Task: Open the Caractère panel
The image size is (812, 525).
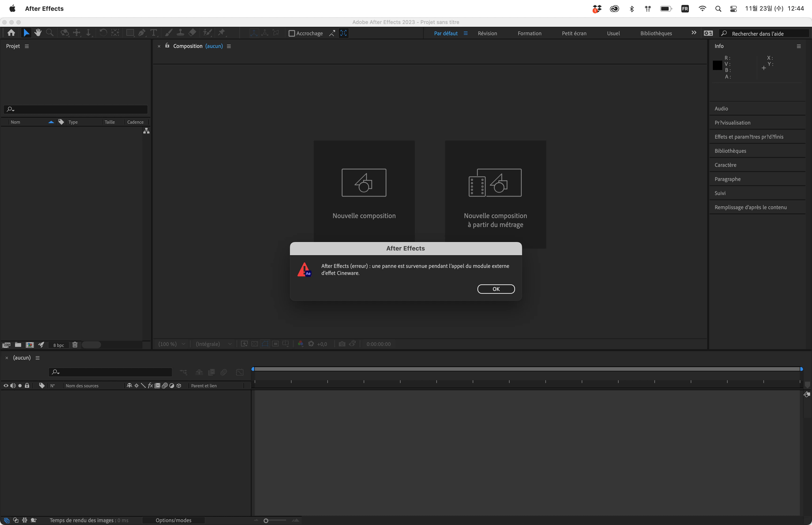Action: pos(726,165)
